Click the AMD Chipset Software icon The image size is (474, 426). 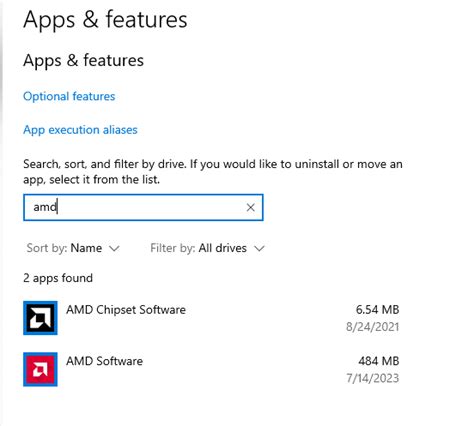40,318
